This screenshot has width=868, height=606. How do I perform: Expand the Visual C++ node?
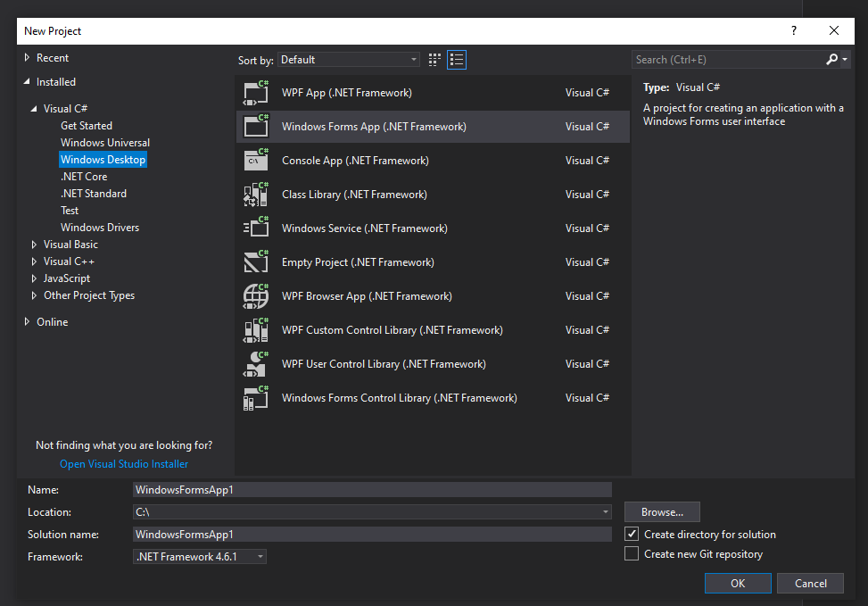click(x=34, y=261)
